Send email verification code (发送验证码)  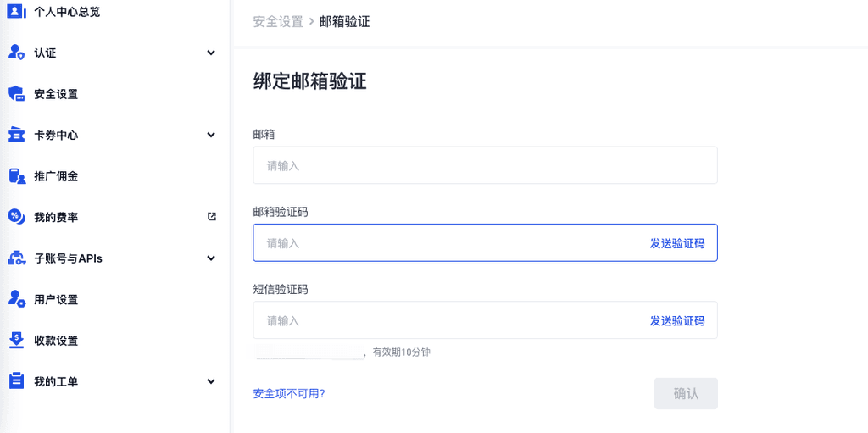676,243
